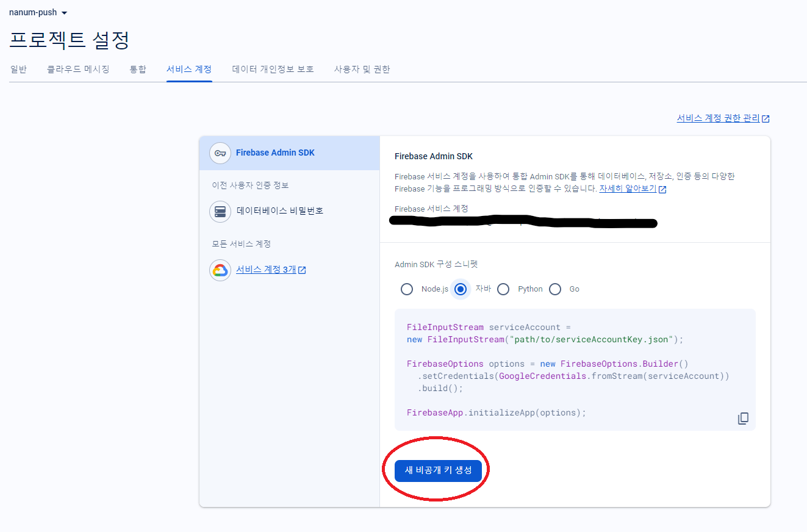
Task: Click the external-link icon beside 서비스 계정 권한 관리
Action: coord(766,119)
